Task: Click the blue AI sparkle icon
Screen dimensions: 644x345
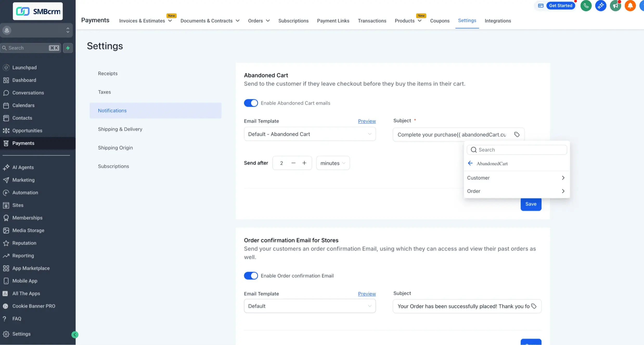Action: [601, 6]
